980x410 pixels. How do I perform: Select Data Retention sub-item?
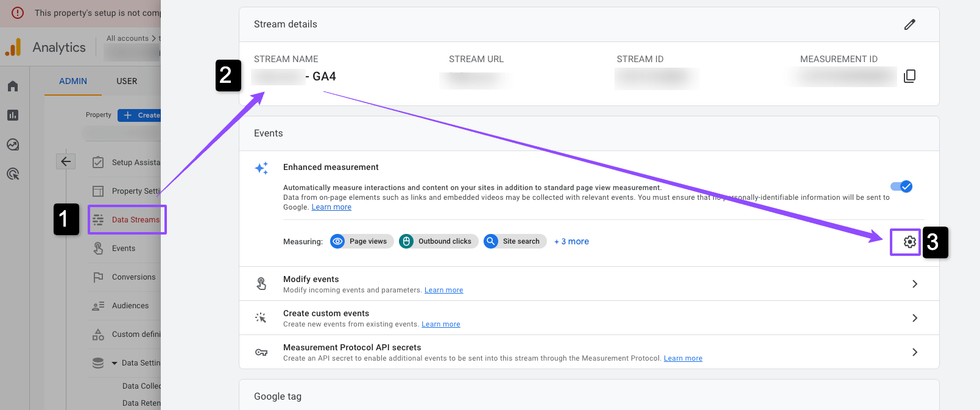point(141,403)
